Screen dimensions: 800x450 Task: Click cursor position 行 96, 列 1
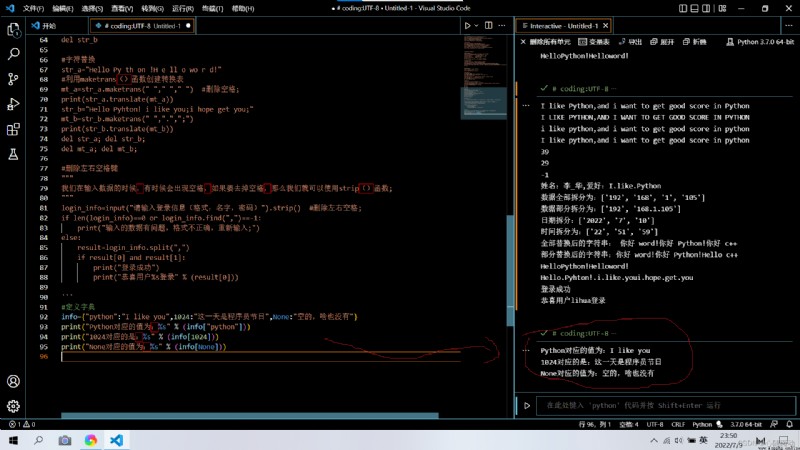pos(594,424)
